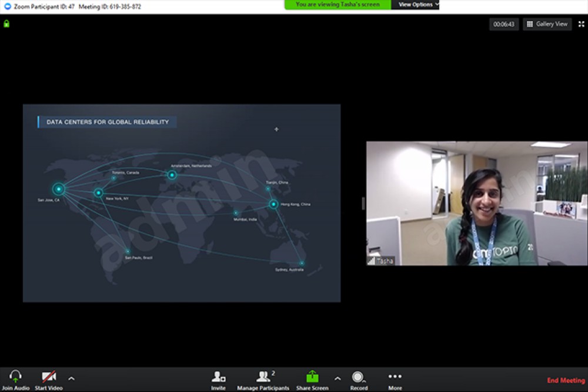Click the 'You are viewing Tasha's screen' banner
The width and height of the screenshot is (588, 392).
pyautogui.click(x=338, y=5)
